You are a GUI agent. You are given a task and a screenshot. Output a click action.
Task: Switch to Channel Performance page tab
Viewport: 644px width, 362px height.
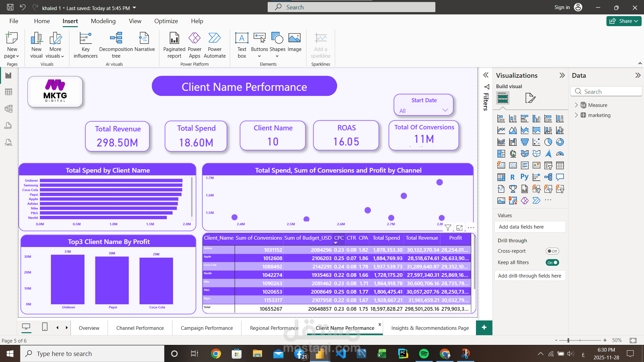point(140,328)
